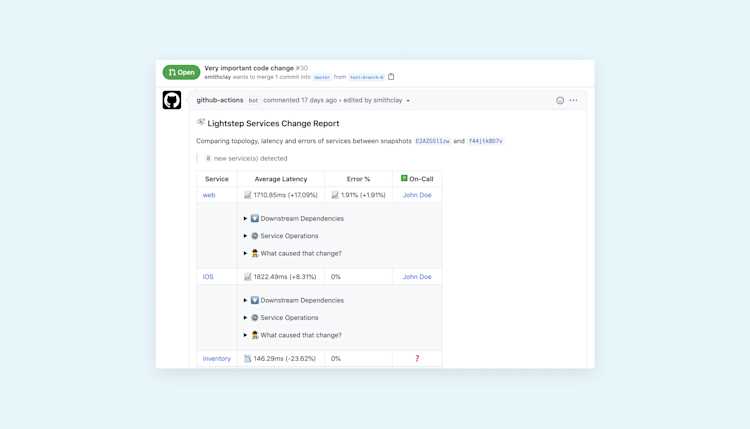Click the green Open pull request badge

(181, 72)
